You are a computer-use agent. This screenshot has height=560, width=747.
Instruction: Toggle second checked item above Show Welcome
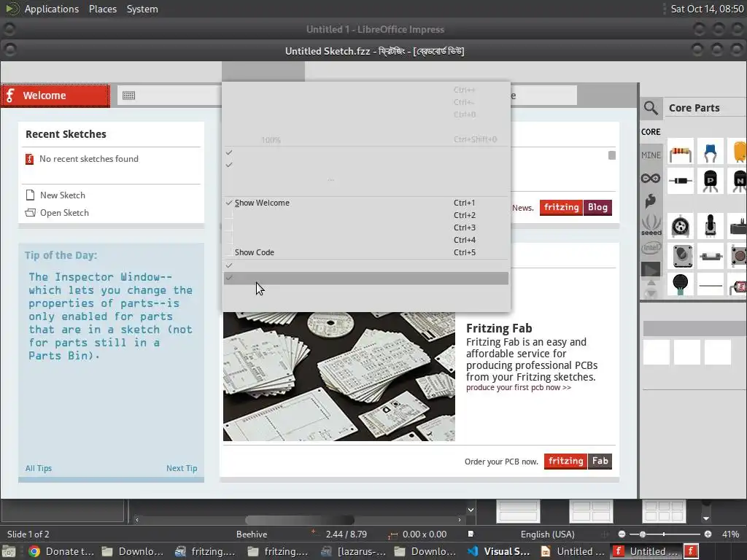(x=366, y=165)
